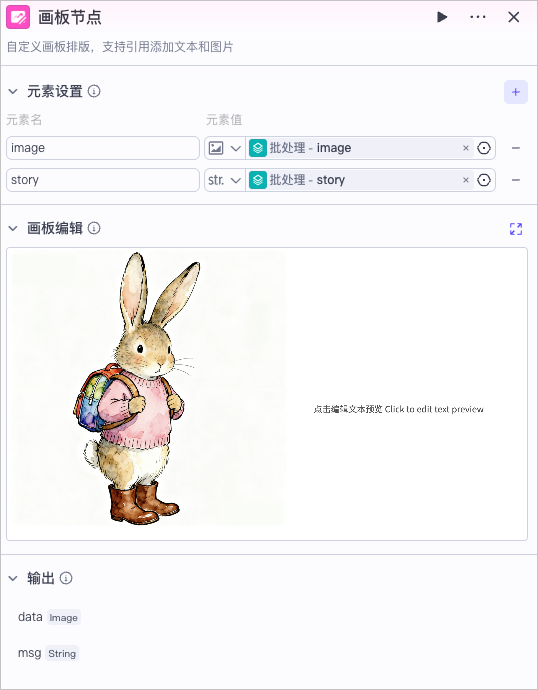Click the 点击编辑文本预览 text placeholder
This screenshot has height=690, width=538.
click(x=399, y=409)
